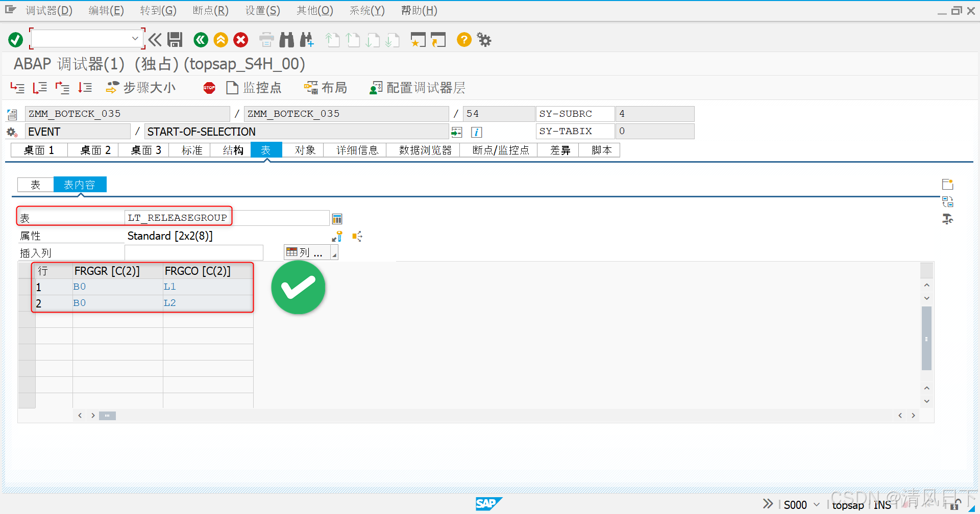Screen dimensions: 980x514
Task: Click the horizontal scrollbar thumb below the table
Action: 107,416
